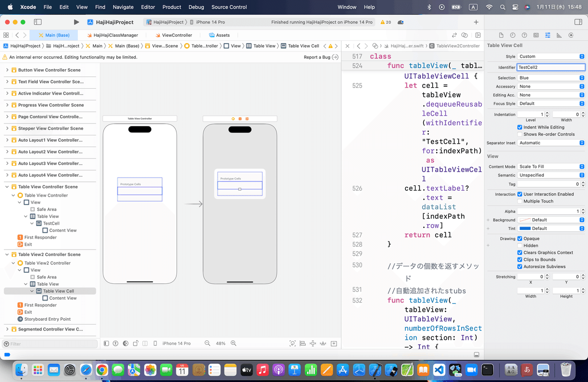Screen dimensions: 588x382
Task: Select Storyboard Entry Point item
Action: coord(48,319)
